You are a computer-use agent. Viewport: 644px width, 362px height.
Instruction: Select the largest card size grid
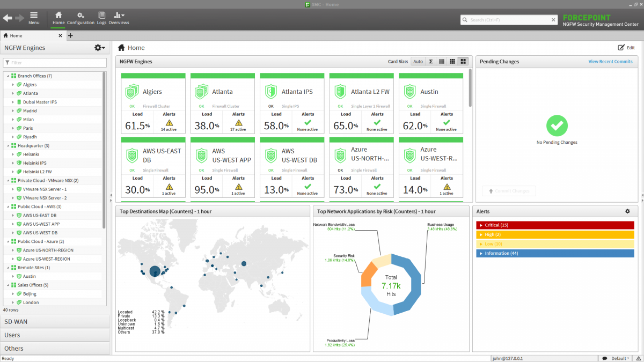coord(463,62)
